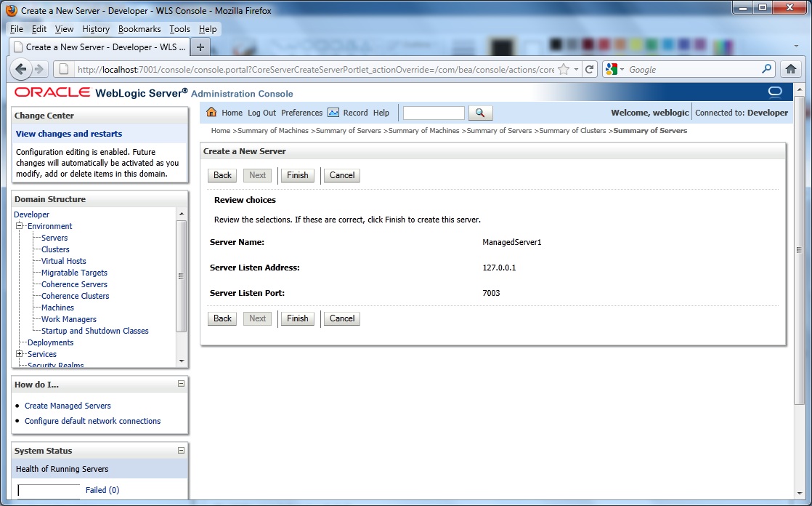The height and width of the screenshot is (506, 812).
Task: Collapse the How do I panel
Action: coord(179,384)
